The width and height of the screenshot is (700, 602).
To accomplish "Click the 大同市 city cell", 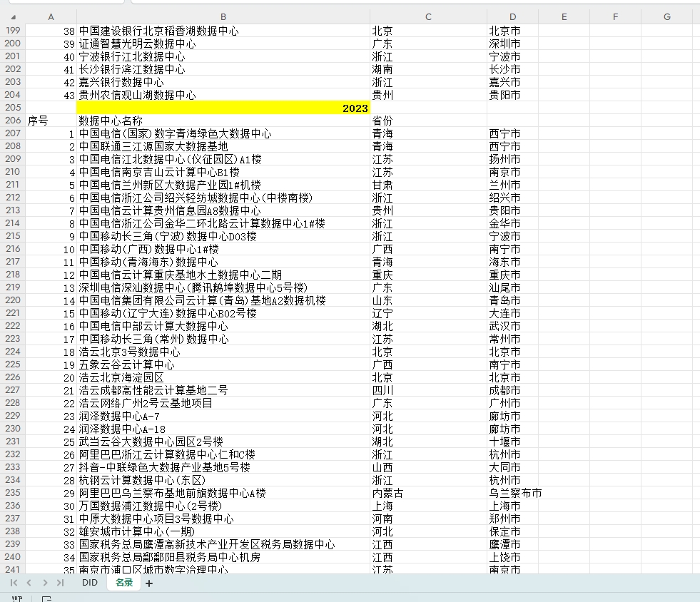I will pyautogui.click(x=512, y=468).
